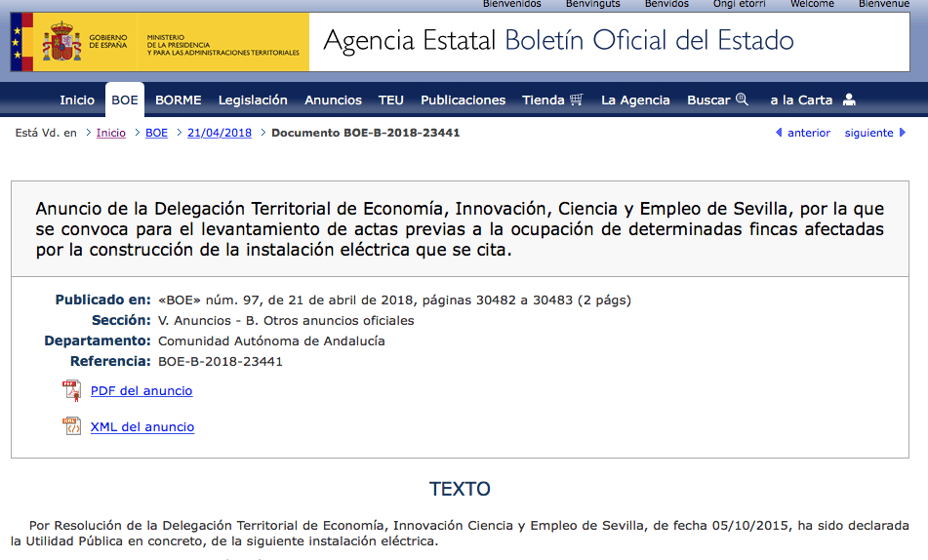Click the Spanish coat of arms logo

[x=61, y=41]
